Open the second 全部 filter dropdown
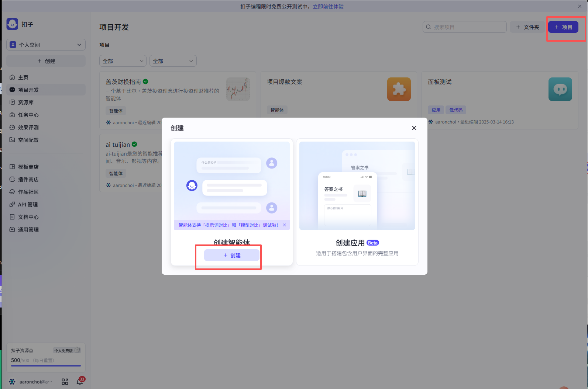 click(173, 61)
